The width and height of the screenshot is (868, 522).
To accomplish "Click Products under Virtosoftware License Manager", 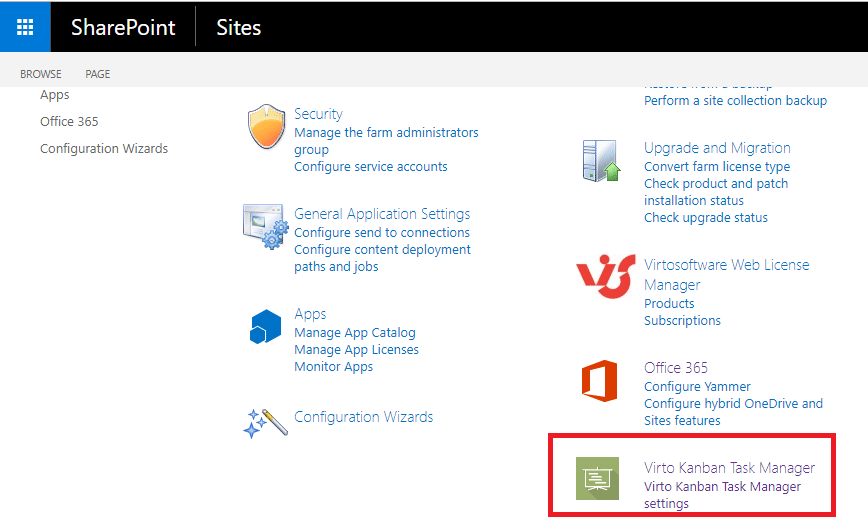I will [x=669, y=303].
